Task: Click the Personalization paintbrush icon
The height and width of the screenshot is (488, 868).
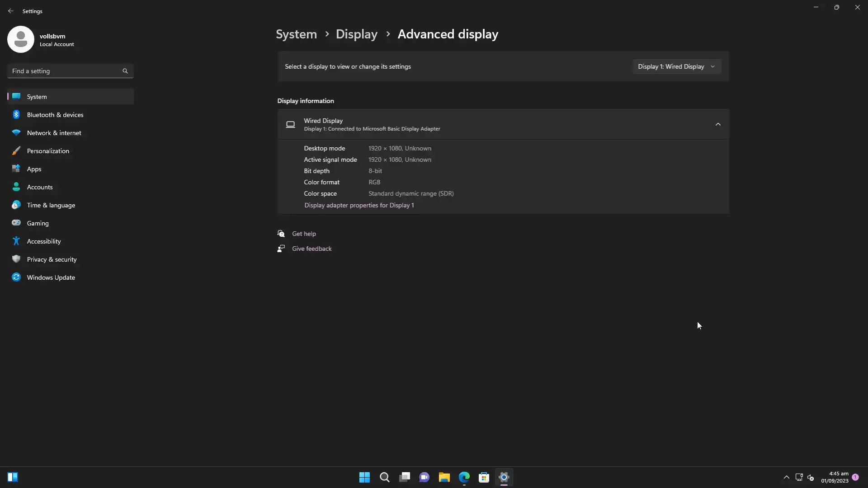Action: 16,151
